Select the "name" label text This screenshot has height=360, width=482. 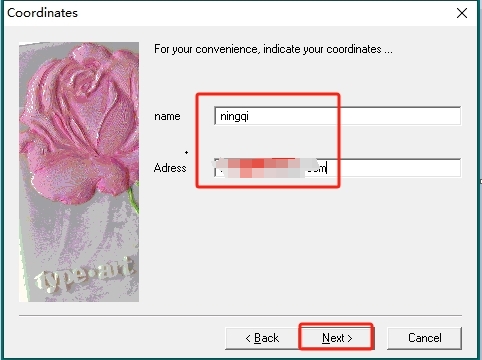[x=167, y=116]
